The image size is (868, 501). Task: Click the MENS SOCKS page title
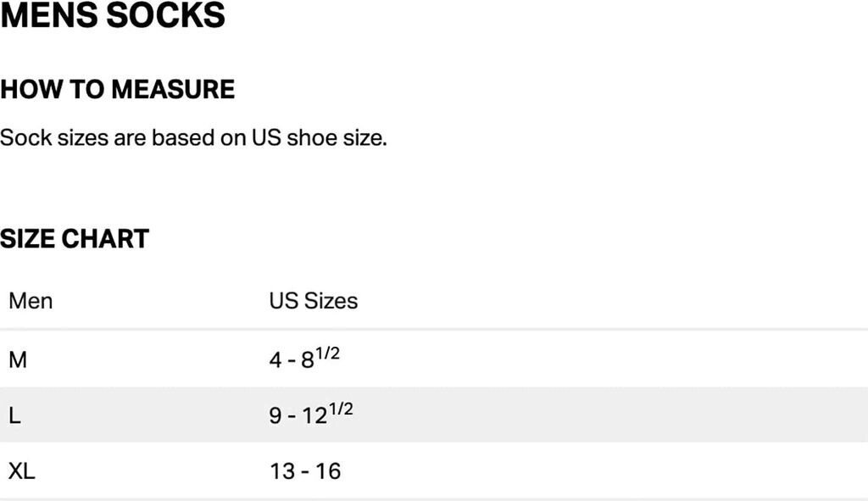coord(113,15)
